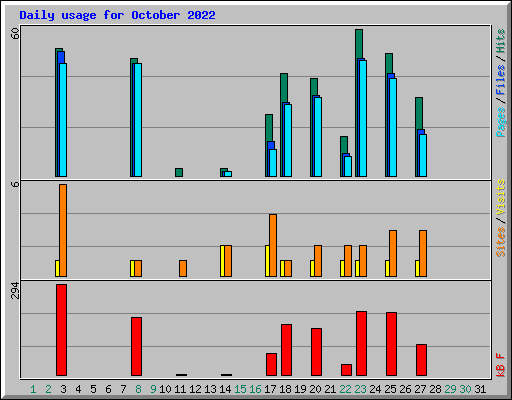Screen dimensions: 512x400
Task: Click the day 27 axis label
Action: [x=420, y=389]
